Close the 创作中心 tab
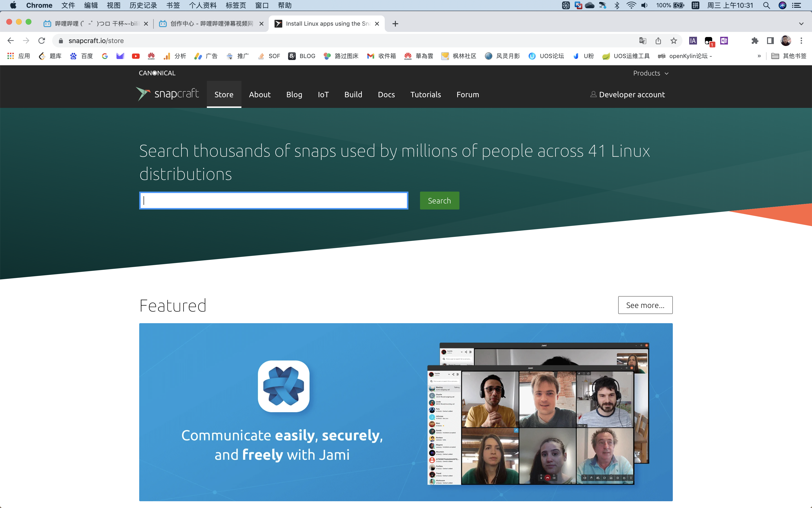This screenshot has width=812, height=508. [x=261, y=23]
